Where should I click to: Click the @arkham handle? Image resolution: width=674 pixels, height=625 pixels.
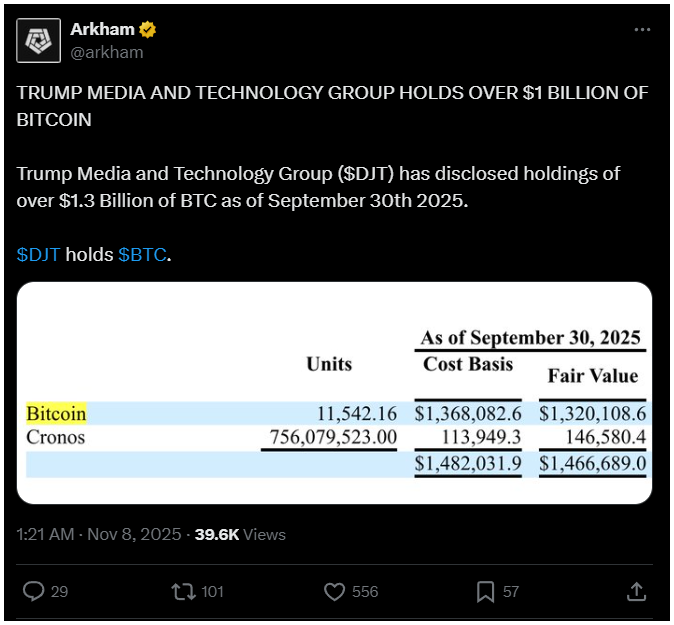[x=106, y=52]
